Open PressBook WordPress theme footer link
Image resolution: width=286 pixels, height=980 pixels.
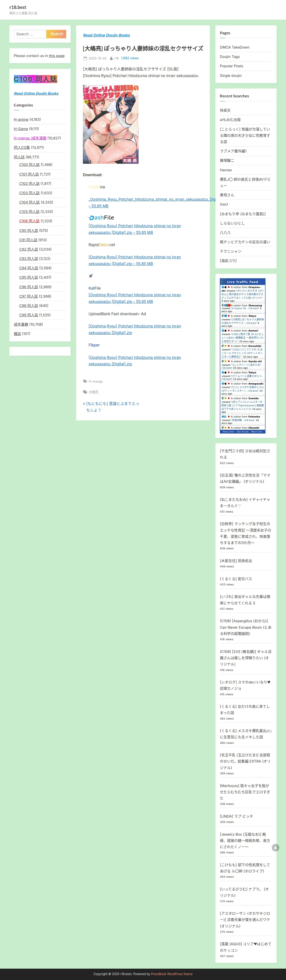pyautogui.click(x=172, y=974)
